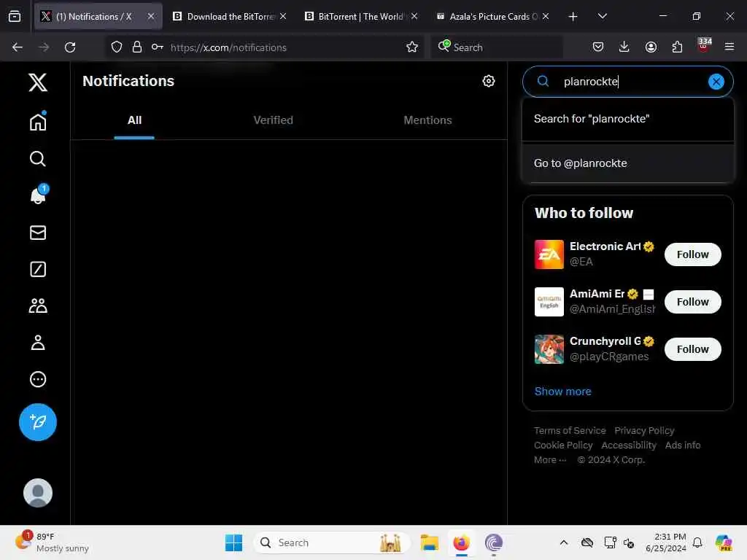Reload the page with refresh icon
Screen dimensions: 747x560
(70, 47)
